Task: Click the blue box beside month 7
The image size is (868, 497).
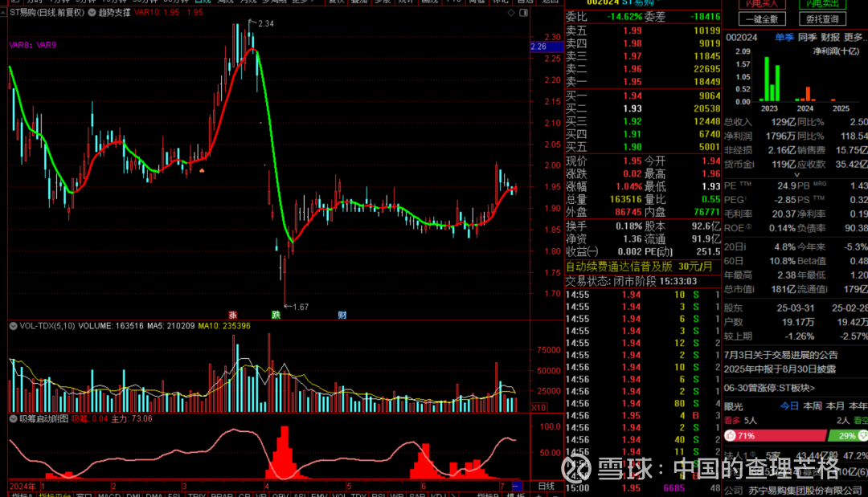Action: [517, 486]
